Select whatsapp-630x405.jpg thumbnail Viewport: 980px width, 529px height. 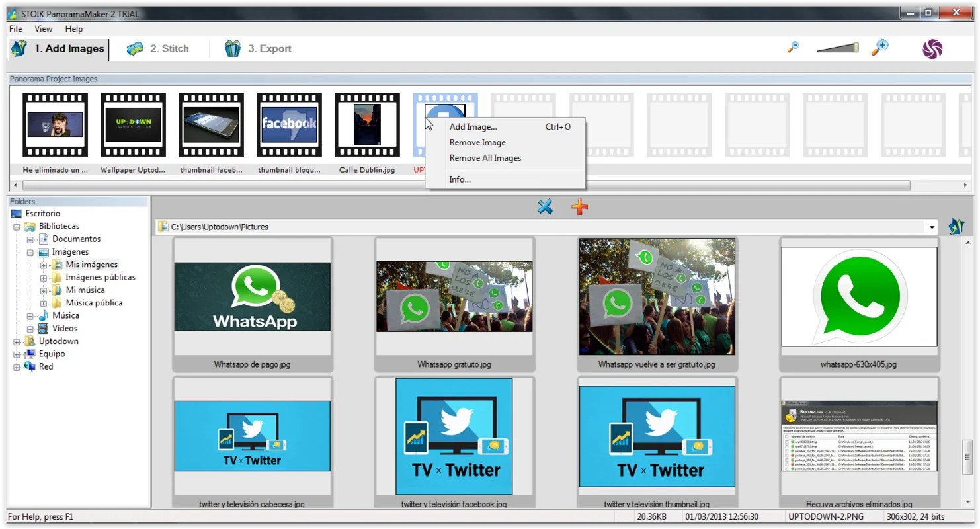pyautogui.click(x=859, y=304)
